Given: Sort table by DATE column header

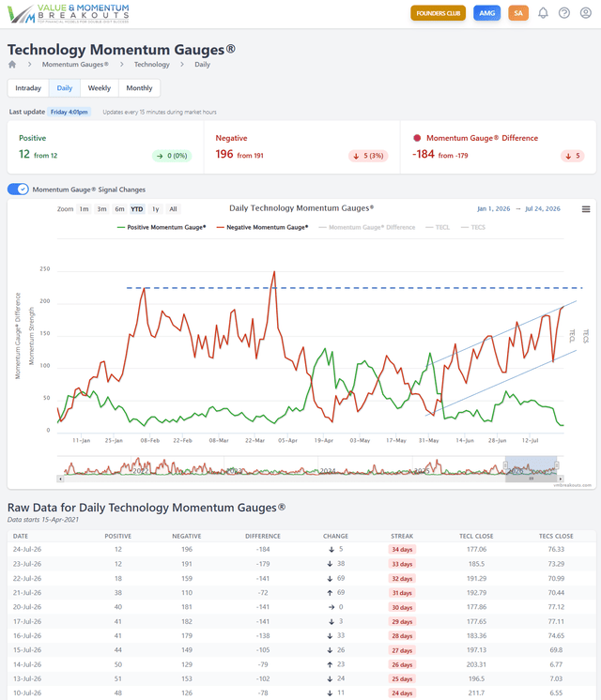Looking at the screenshot, I should (x=21, y=536).
